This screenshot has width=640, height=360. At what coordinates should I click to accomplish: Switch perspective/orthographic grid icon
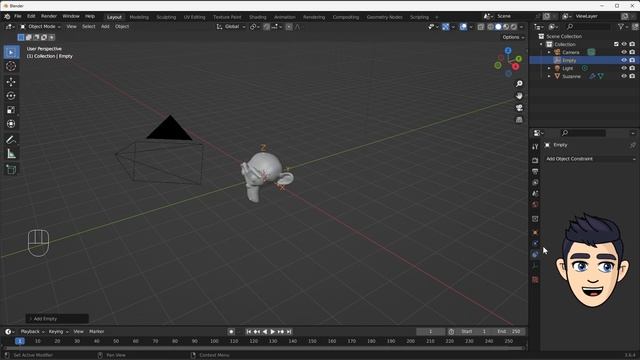click(x=519, y=120)
